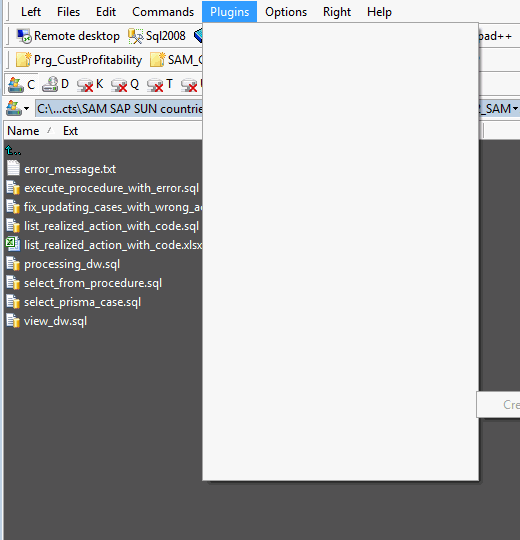Click the SQL file icon of select_prisma_case.sql
The height and width of the screenshot is (540, 520).
[13, 302]
